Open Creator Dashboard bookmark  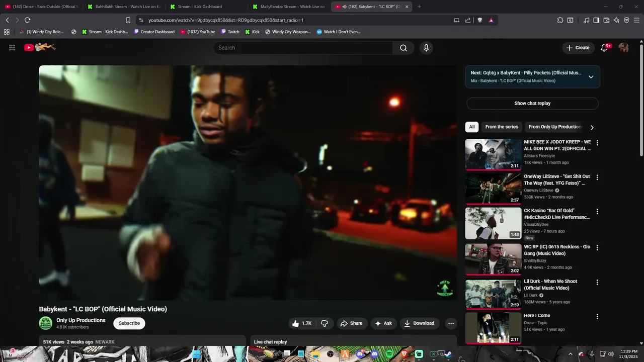(154, 32)
